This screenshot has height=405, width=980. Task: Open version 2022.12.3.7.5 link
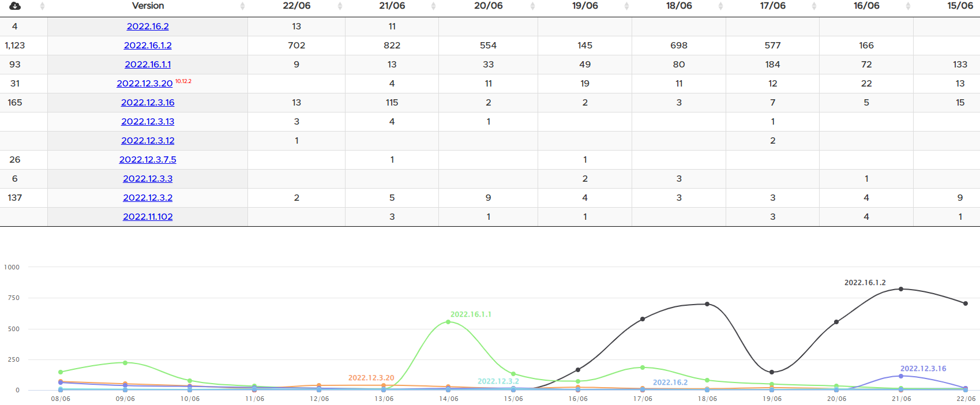(x=148, y=160)
